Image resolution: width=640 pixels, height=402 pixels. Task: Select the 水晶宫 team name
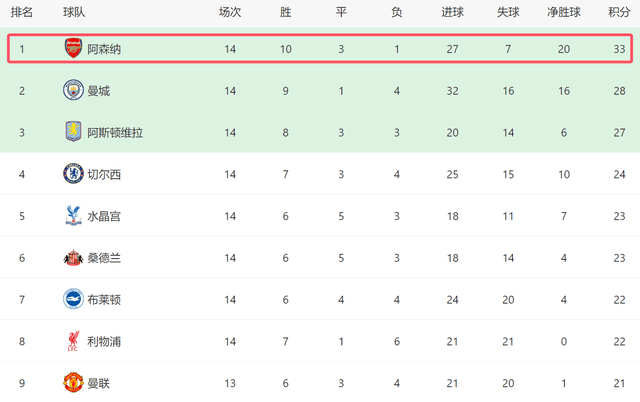[105, 216]
